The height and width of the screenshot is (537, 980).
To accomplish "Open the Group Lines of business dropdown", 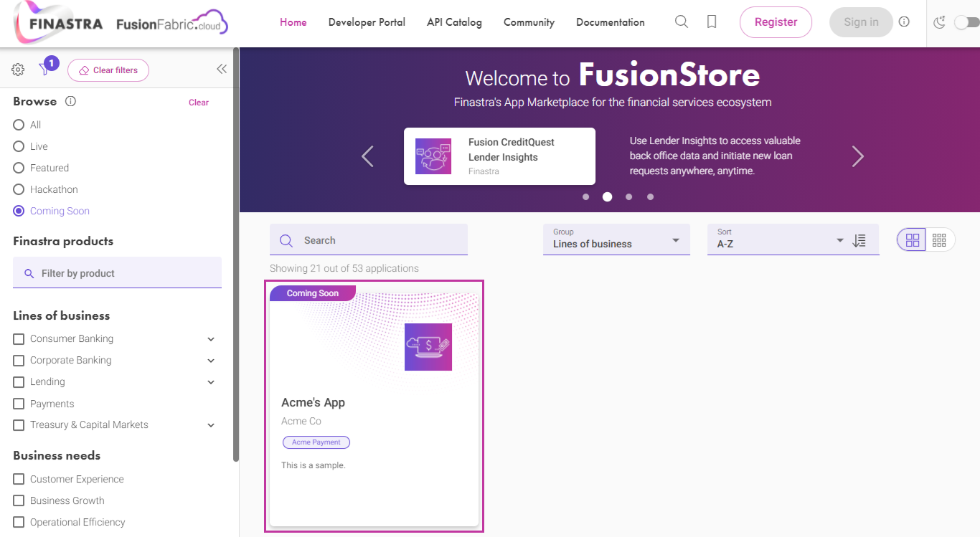I will [x=616, y=239].
